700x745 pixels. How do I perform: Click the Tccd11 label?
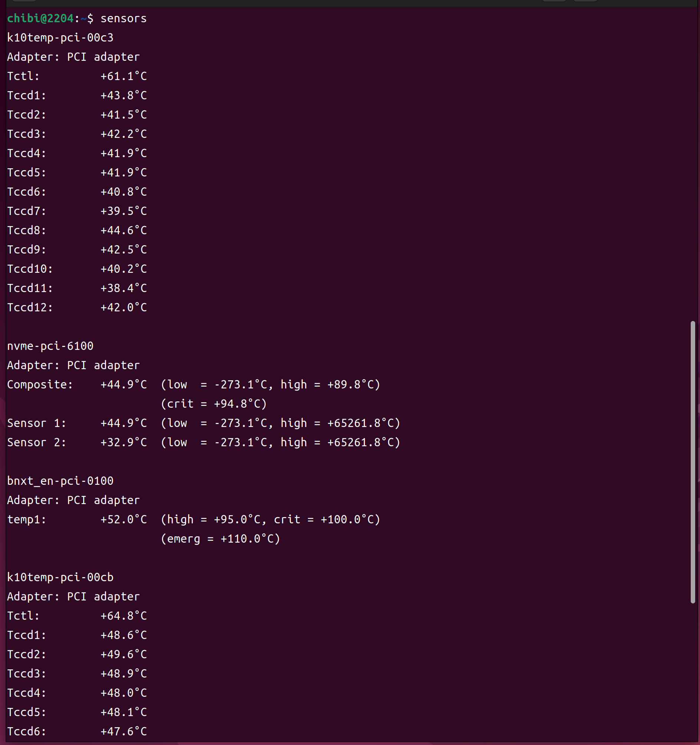30,288
